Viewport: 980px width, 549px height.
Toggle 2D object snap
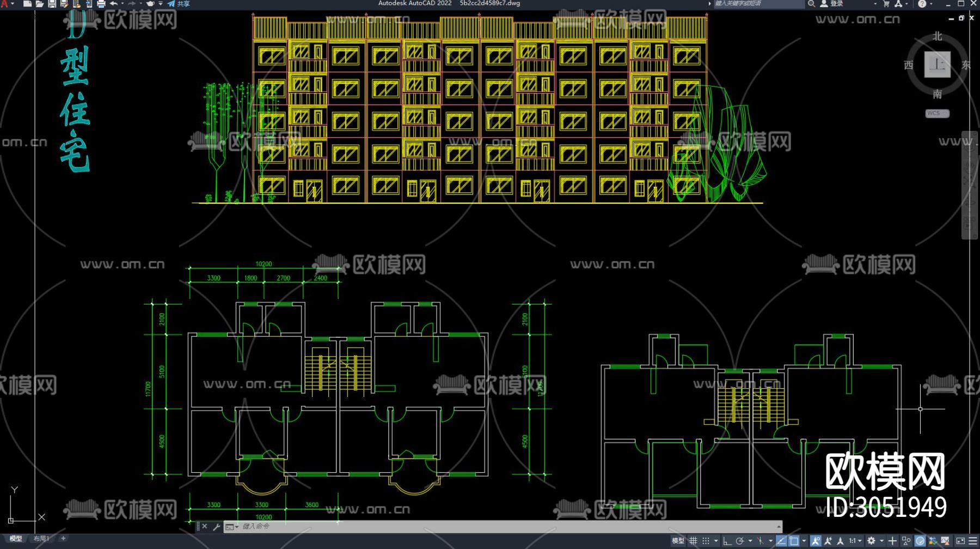794,541
